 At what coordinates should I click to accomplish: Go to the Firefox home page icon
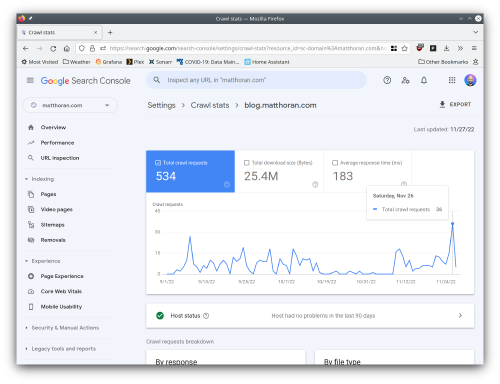tap(67, 48)
